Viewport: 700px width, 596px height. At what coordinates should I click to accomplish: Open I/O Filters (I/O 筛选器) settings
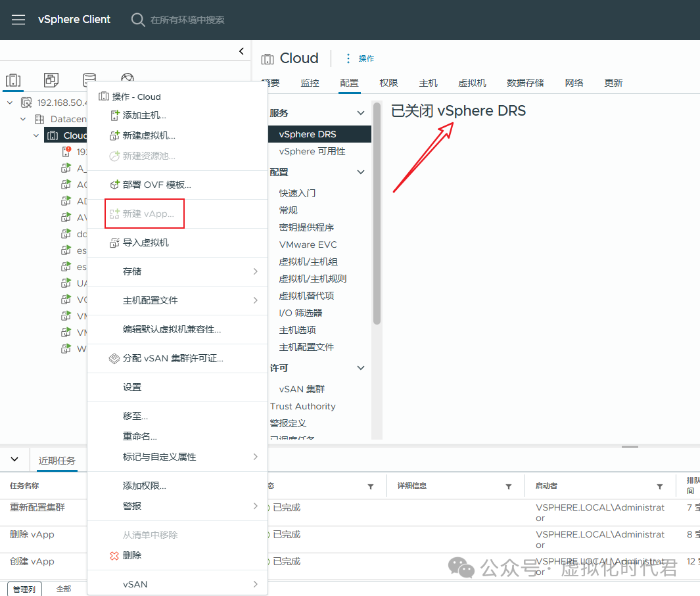pyautogui.click(x=301, y=313)
